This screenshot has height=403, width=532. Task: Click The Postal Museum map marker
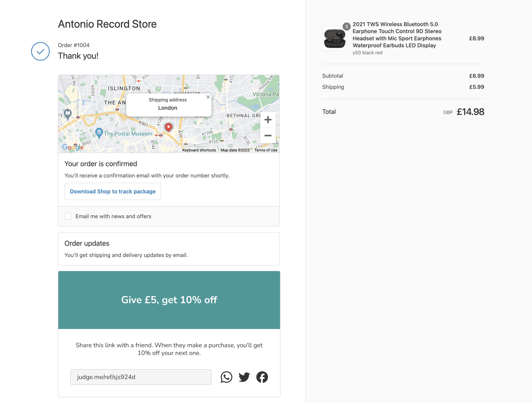click(99, 133)
